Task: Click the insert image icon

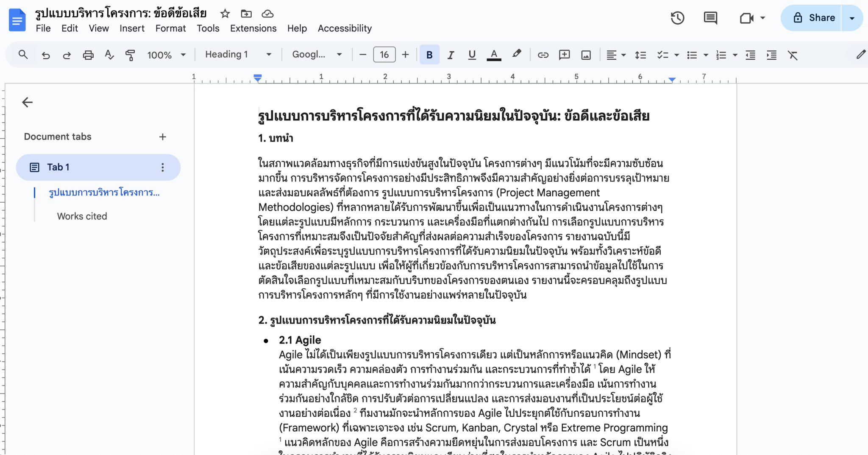Action: coord(586,55)
